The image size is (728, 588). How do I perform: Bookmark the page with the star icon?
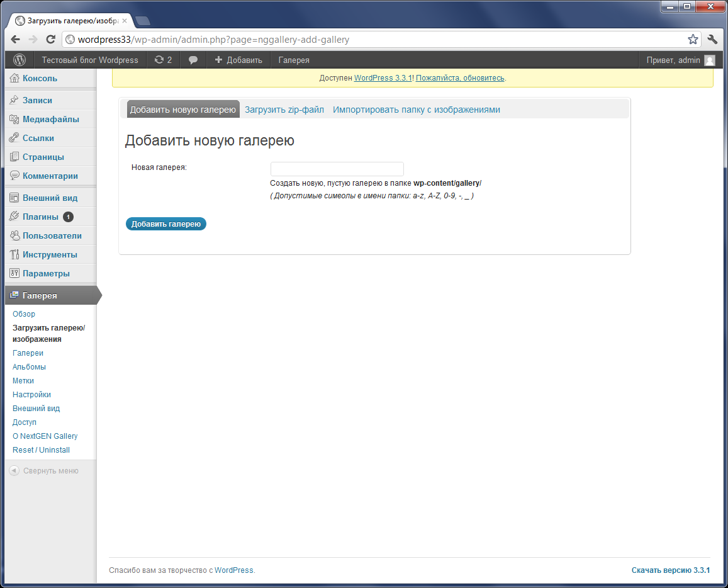tap(693, 40)
